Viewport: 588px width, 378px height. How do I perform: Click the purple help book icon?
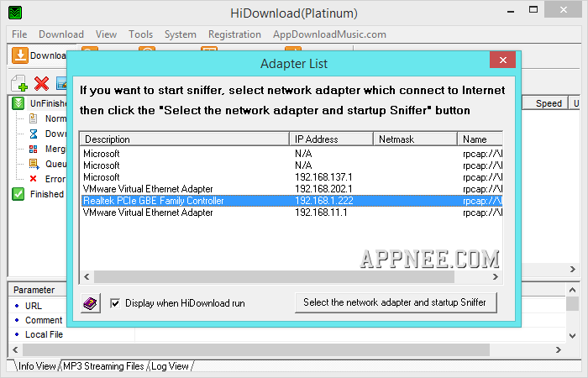(91, 303)
